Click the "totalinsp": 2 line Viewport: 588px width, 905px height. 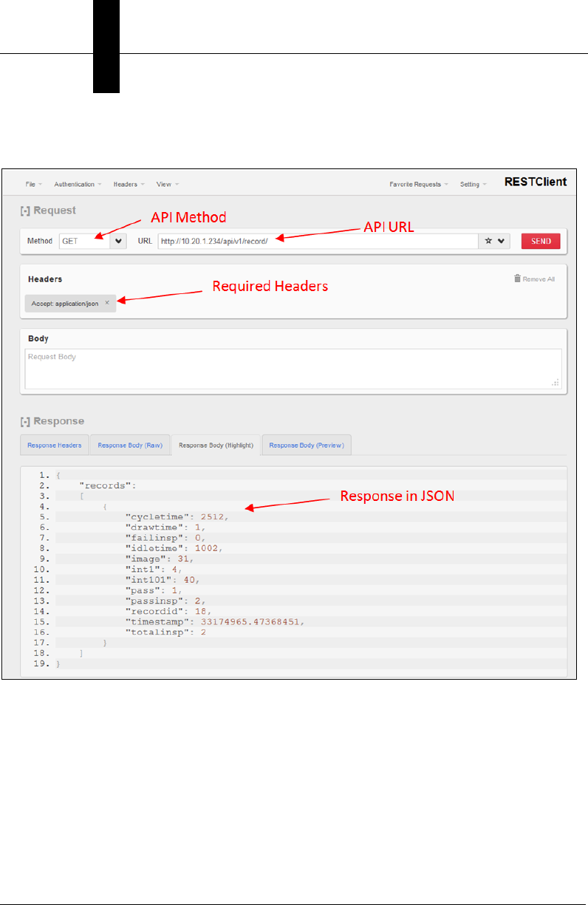pos(165,632)
